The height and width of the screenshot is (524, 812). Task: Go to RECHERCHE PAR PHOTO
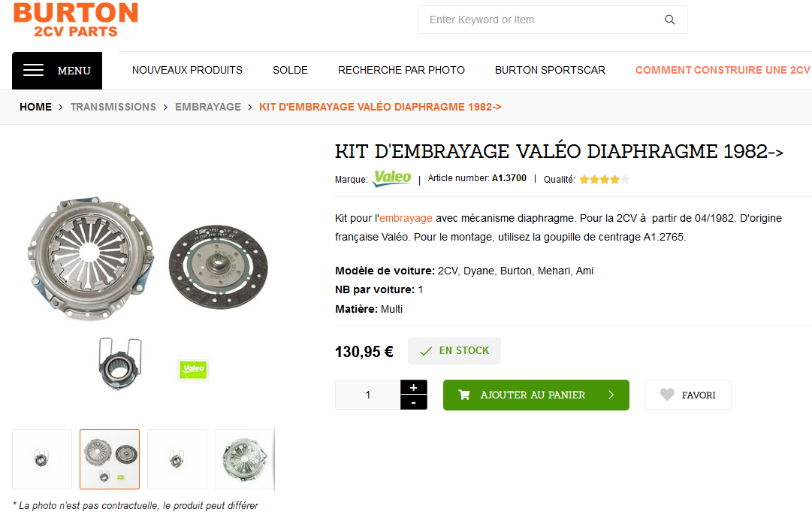click(401, 70)
